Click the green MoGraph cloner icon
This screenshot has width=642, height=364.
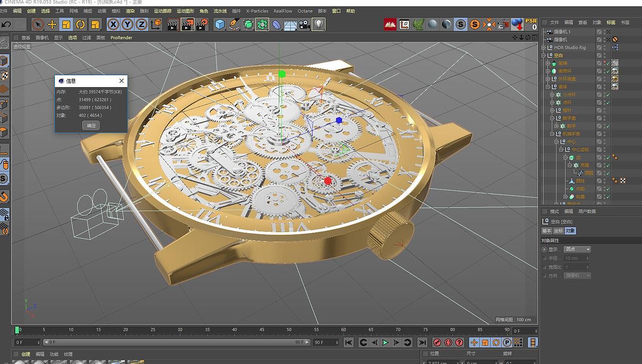pos(261,24)
